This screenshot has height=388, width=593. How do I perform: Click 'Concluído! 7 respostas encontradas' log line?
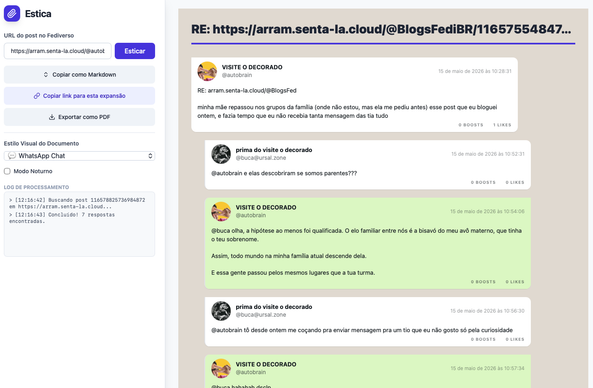coord(62,218)
